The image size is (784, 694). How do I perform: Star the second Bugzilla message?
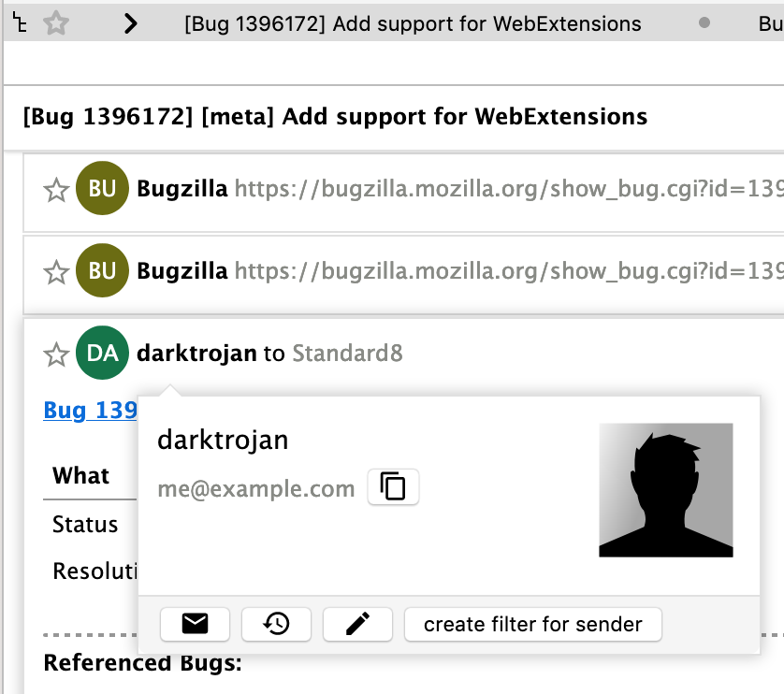(x=55, y=270)
